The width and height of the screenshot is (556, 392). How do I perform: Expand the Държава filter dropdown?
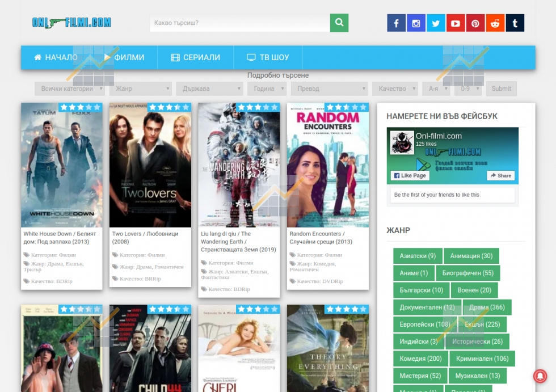[209, 88]
